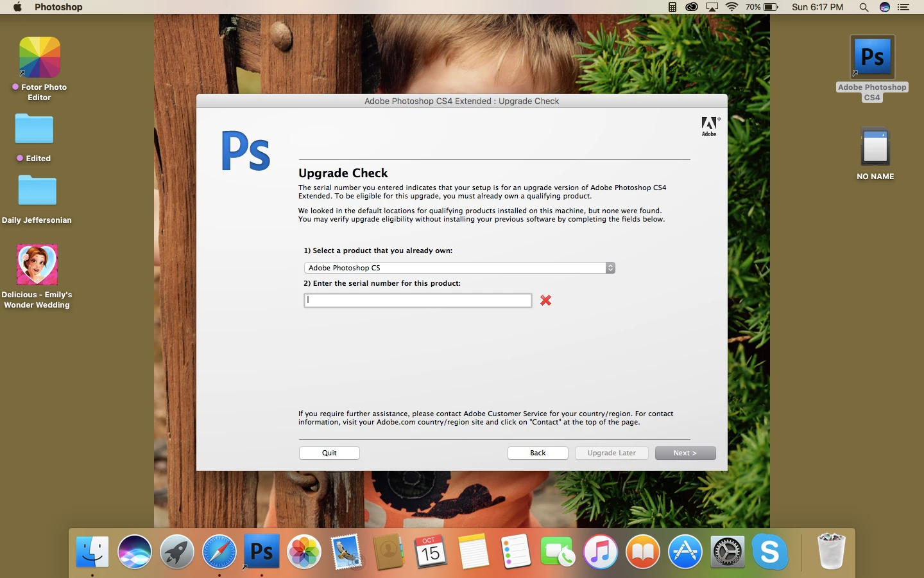Open the Mail stamp icon in Dock

346,552
